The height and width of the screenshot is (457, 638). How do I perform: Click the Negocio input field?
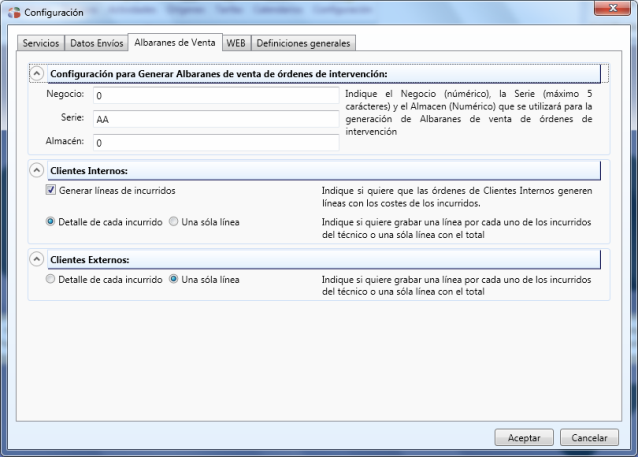click(215, 96)
